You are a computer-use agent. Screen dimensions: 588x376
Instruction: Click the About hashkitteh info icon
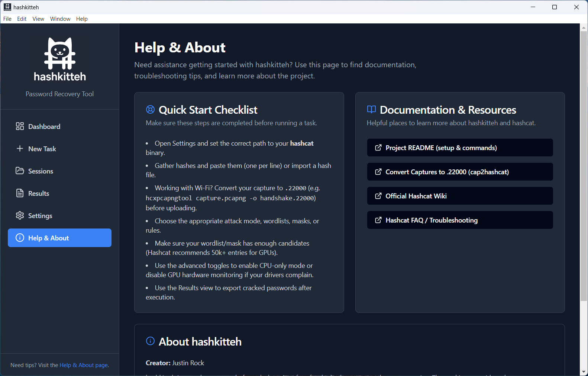click(150, 341)
